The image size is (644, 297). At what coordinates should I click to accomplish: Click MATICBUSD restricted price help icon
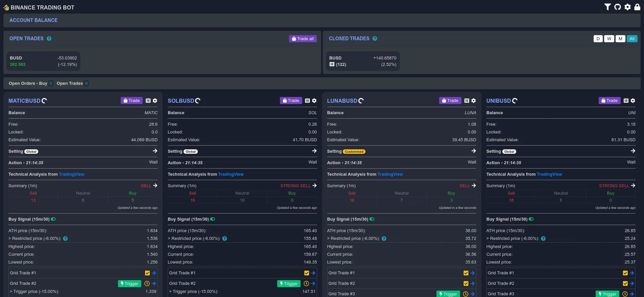pyautogui.click(x=65, y=239)
